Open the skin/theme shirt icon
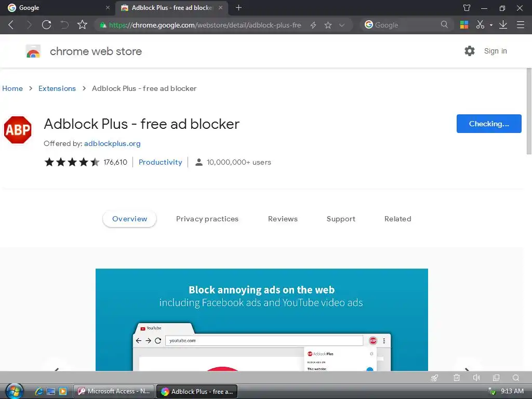 click(467, 8)
